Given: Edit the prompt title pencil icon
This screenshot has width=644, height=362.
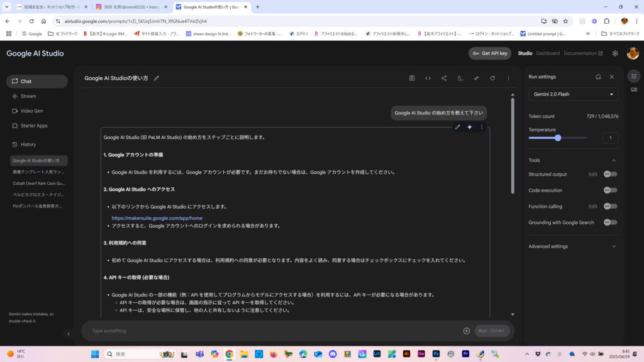Looking at the screenshot, I should 156,78.
